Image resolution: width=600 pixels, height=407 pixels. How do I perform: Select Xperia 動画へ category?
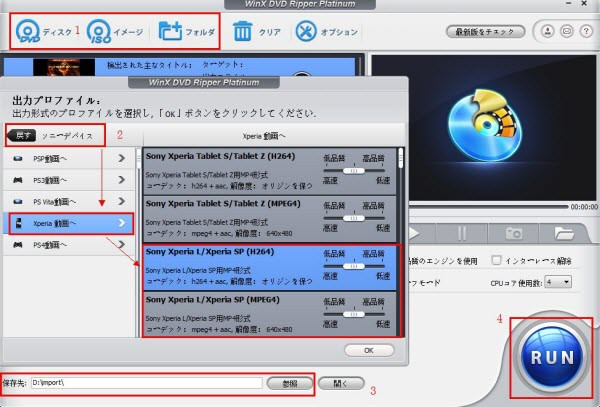[69, 223]
